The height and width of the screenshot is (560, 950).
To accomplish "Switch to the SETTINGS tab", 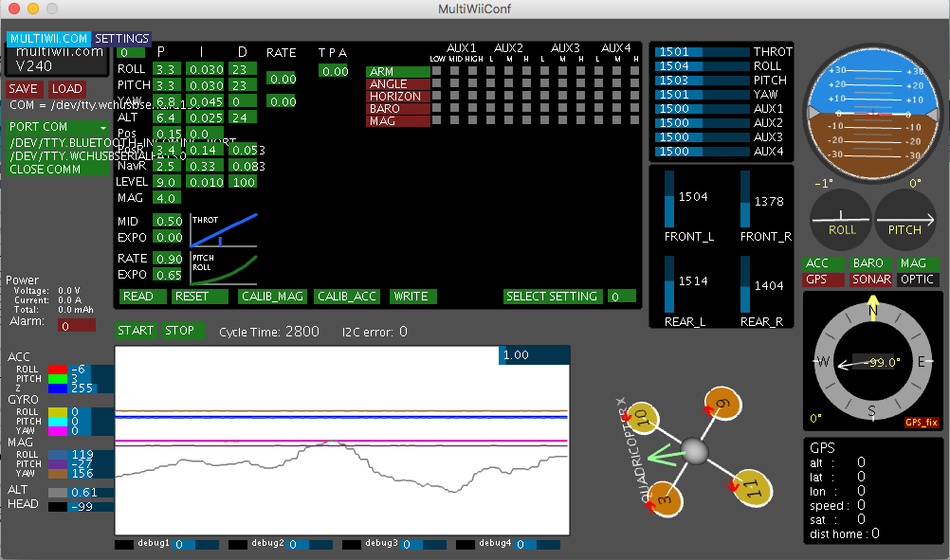I will (x=121, y=39).
